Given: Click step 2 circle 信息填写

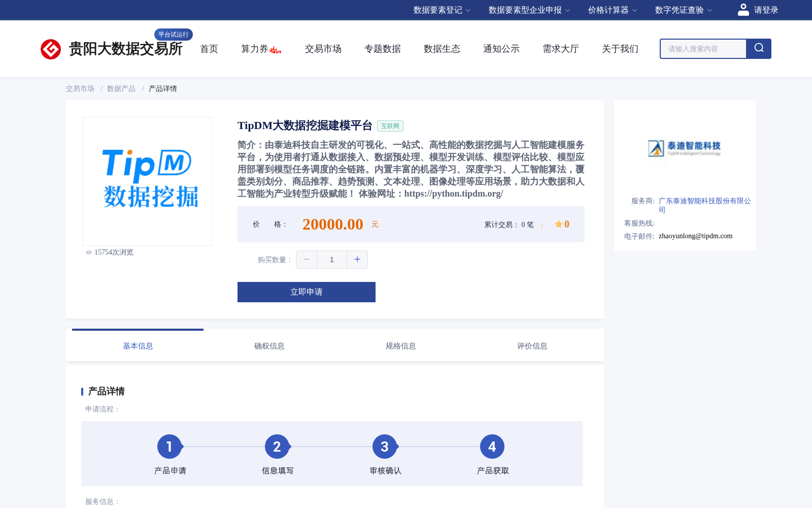Looking at the screenshot, I should pyautogui.click(x=277, y=447).
